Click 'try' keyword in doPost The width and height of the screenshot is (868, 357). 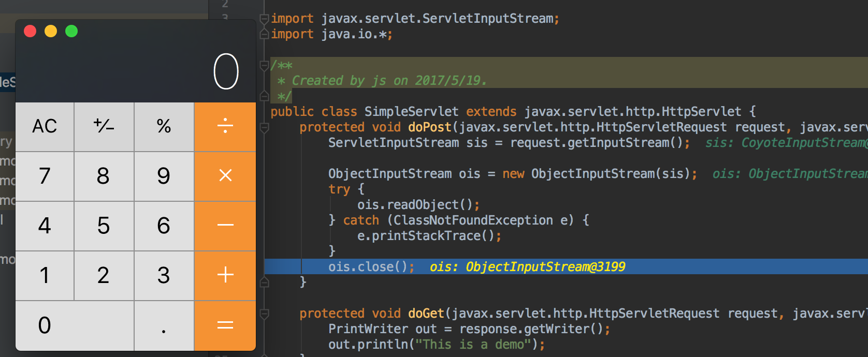pyautogui.click(x=339, y=189)
